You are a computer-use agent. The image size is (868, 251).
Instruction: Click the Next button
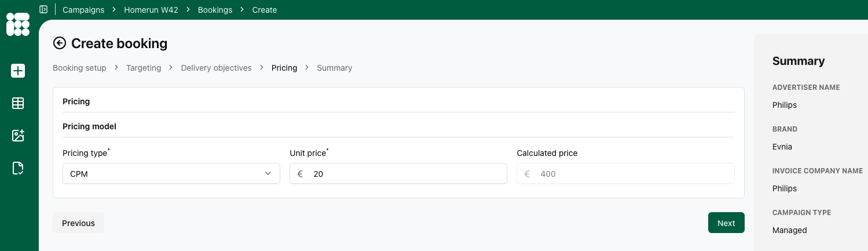[726, 223]
